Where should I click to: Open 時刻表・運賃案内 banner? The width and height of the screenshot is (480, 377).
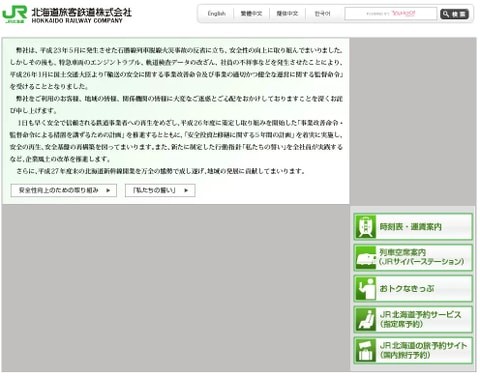(x=413, y=227)
